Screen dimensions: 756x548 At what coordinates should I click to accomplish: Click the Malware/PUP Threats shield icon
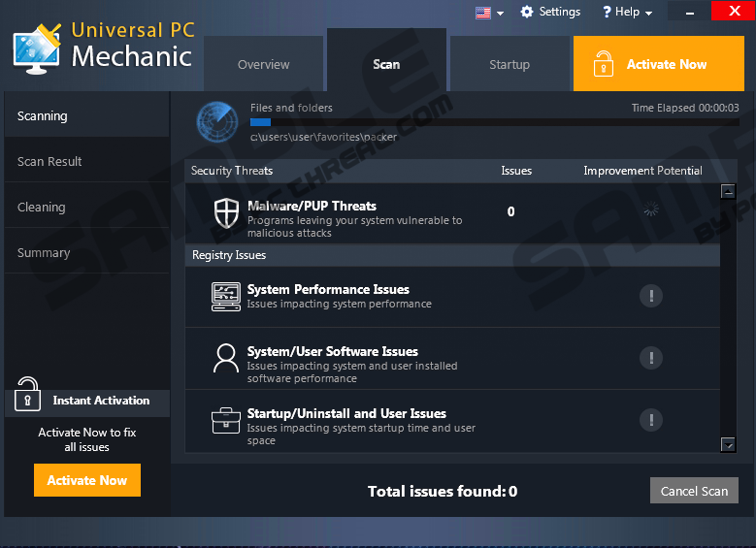(x=226, y=213)
